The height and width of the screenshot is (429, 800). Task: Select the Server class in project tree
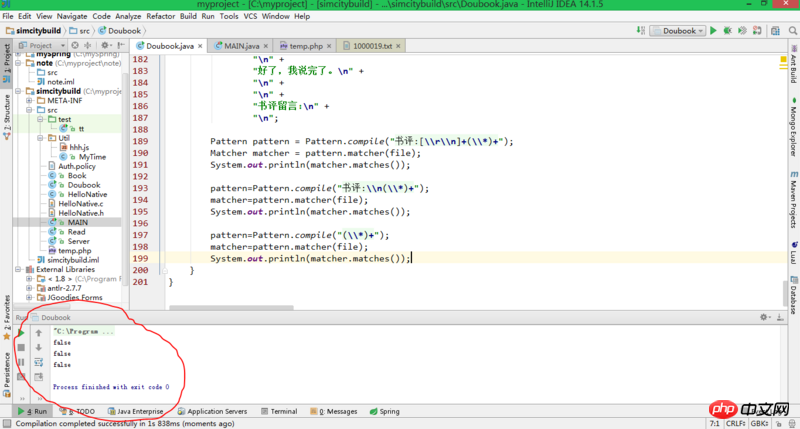(79, 241)
